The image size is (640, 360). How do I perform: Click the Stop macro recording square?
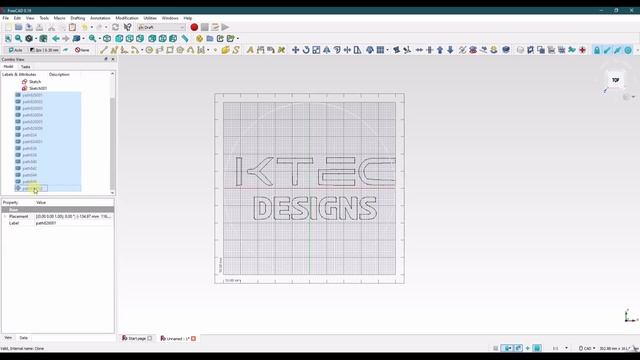[204, 27]
